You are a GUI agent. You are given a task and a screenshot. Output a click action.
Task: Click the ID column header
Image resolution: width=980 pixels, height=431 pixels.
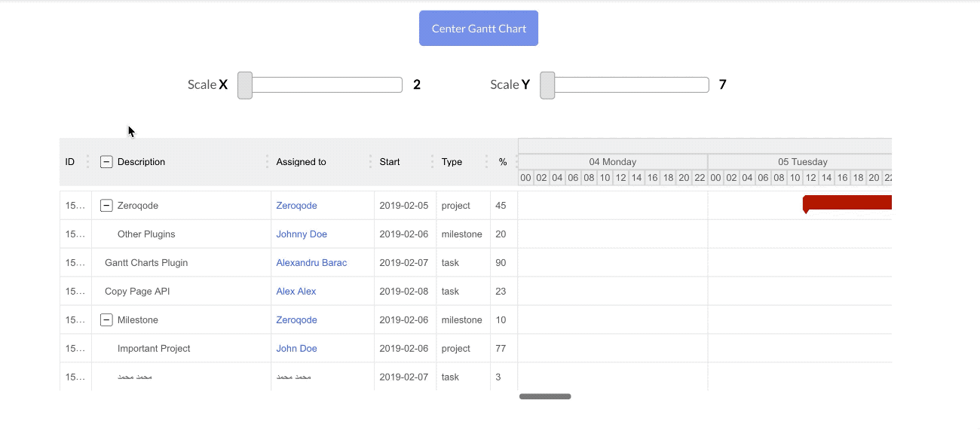tap(70, 162)
